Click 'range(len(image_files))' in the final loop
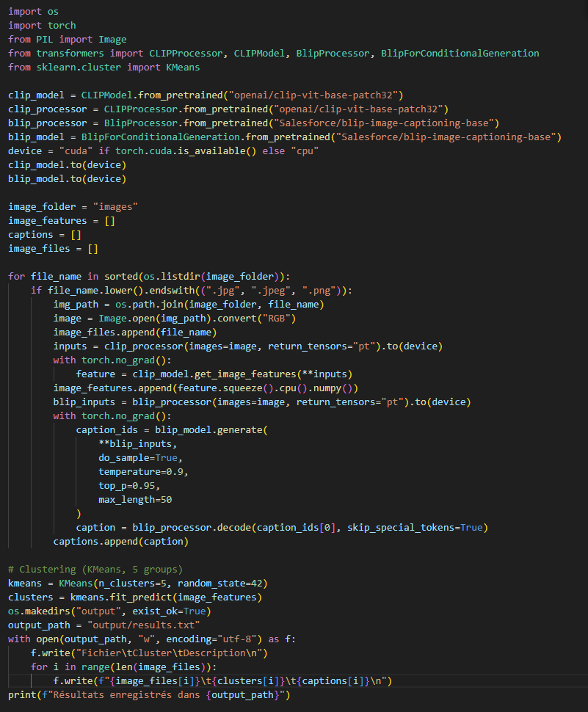This screenshot has height=712, width=588. click(146, 667)
